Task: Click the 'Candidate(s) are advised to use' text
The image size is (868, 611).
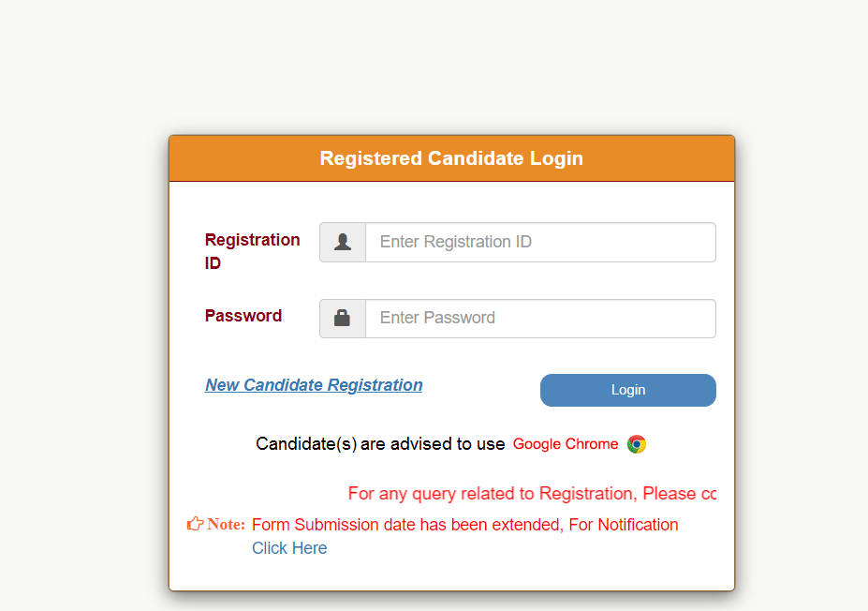Action: coord(380,444)
